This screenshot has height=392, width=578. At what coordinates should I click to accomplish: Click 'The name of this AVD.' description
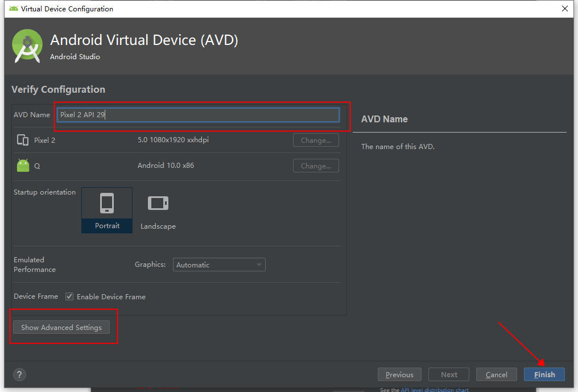tap(398, 146)
